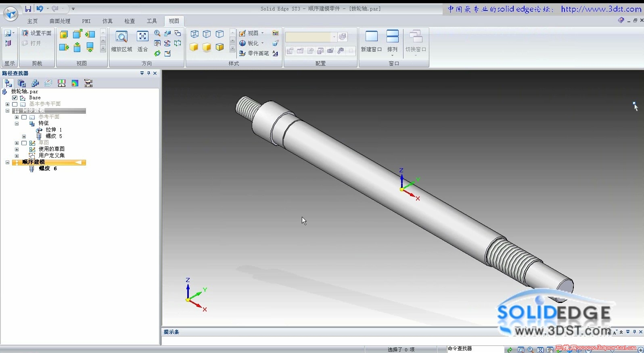Undo the last action in quick access toolbar

[40, 8]
